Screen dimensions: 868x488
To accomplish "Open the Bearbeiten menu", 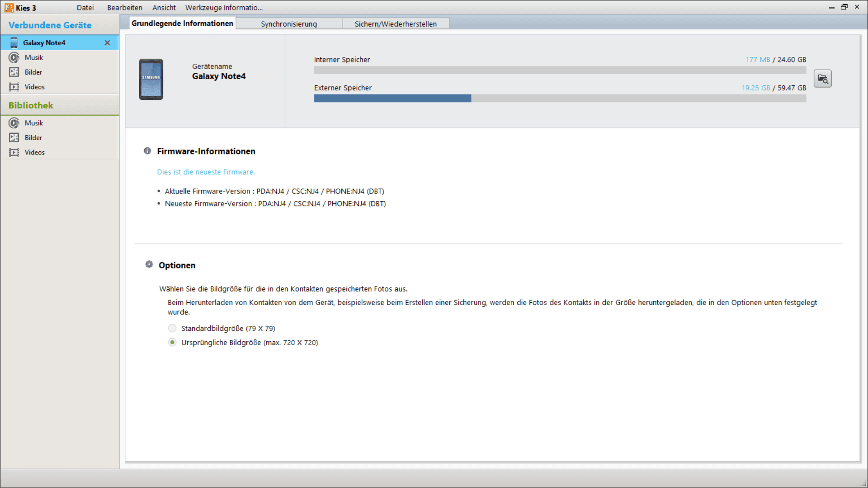I will pos(124,8).
